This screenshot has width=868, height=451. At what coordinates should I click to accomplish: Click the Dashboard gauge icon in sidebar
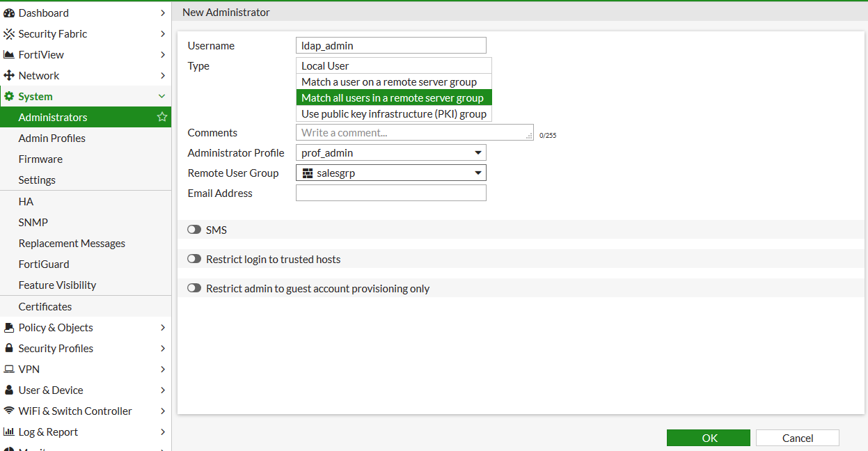pyautogui.click(x=9, y=13)
